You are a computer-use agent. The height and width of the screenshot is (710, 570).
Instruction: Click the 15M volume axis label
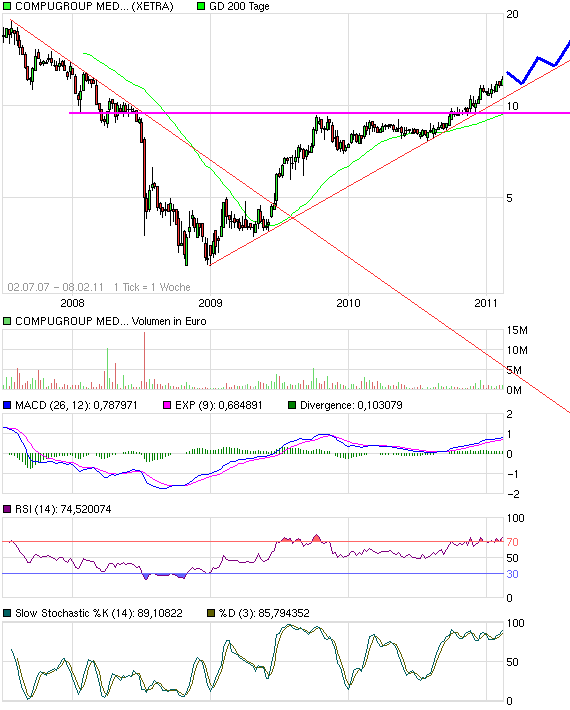[517, 331]
